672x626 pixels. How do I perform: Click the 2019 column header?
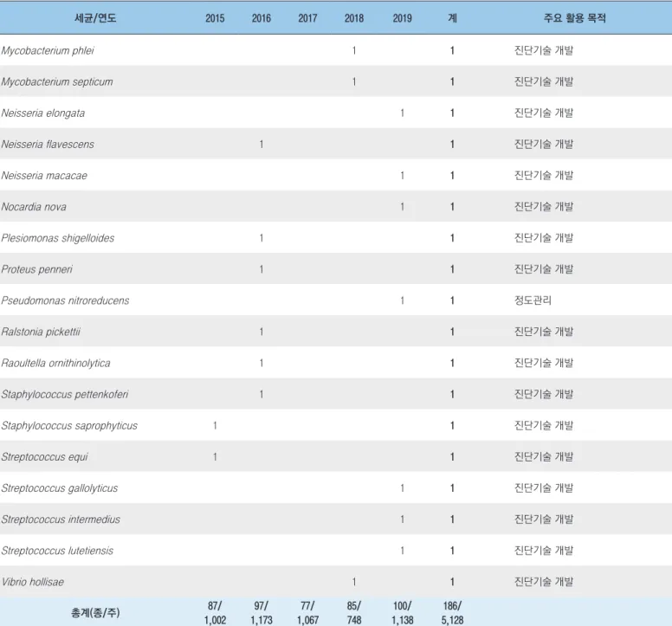(x=402, y=18)
